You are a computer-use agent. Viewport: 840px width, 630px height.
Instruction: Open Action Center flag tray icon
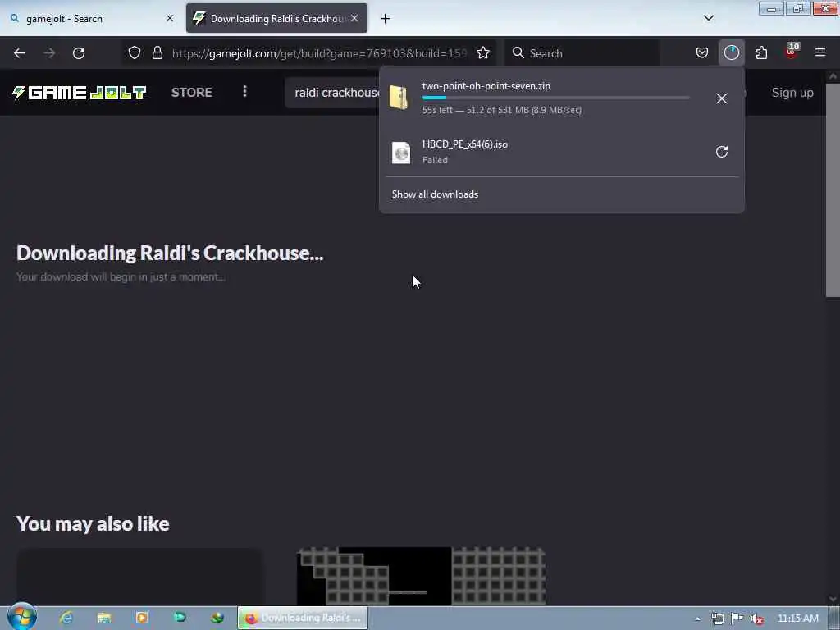point(737,619)
